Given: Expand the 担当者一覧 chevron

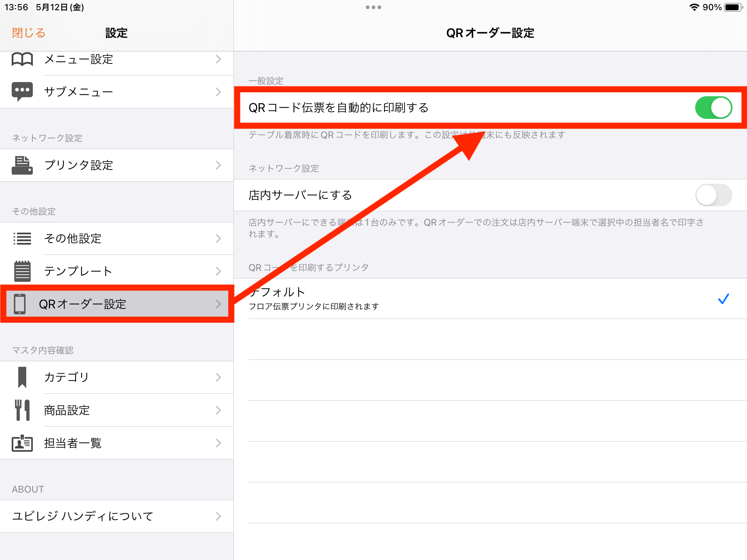Looking at the screenshot, I should pos(218,443).
